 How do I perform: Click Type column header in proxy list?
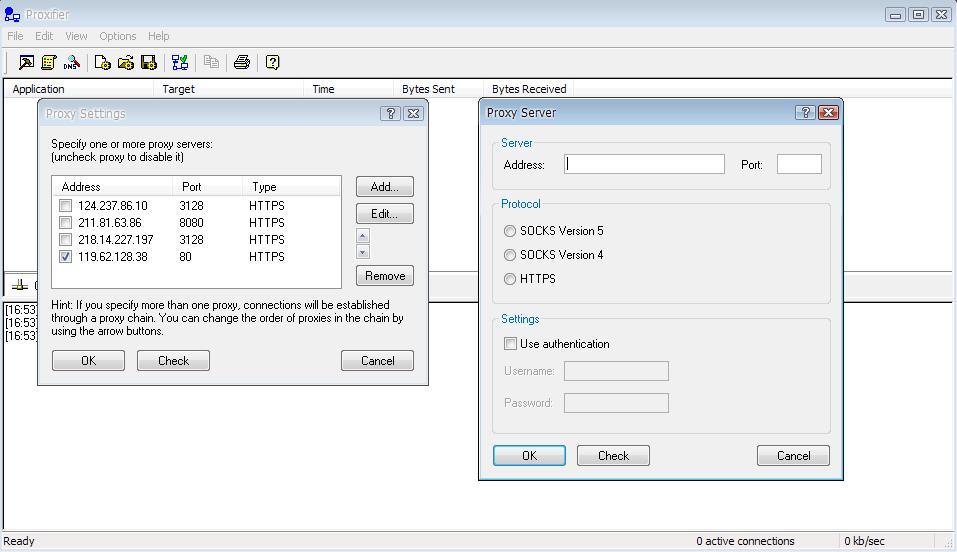coord(291,186)
